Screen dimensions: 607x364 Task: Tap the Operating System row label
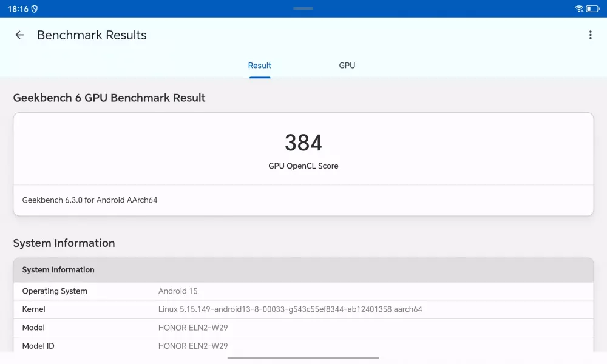point(55,291)
